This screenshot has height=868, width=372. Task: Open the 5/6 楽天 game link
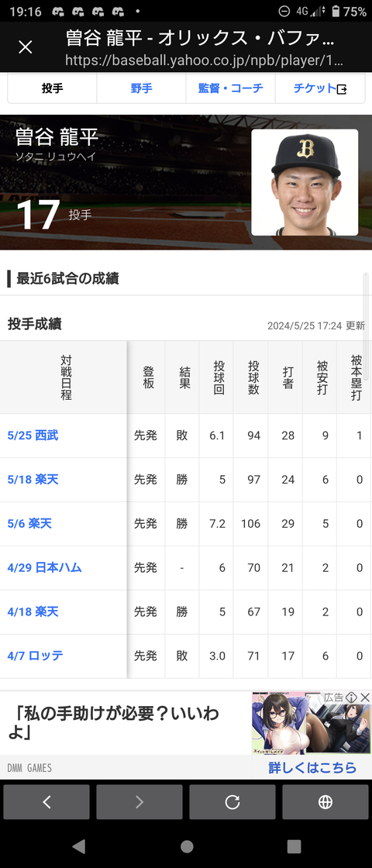[x=29, y=523]
